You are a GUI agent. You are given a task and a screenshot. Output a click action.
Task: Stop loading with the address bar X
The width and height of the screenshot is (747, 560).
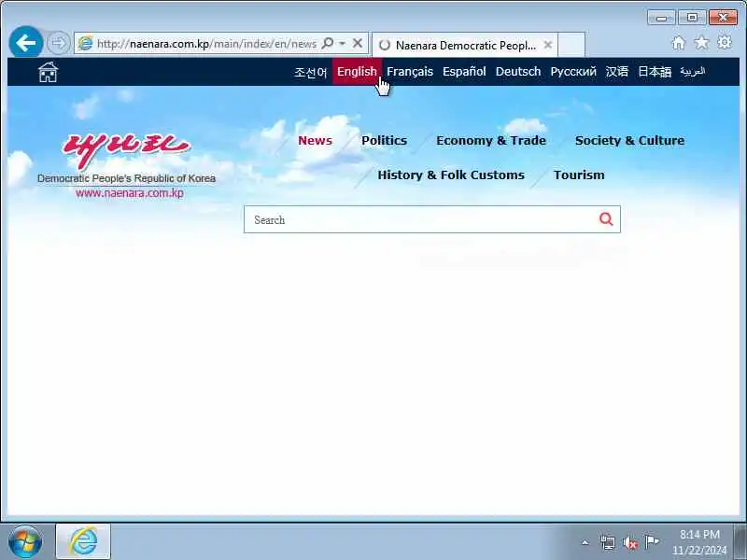358,43
